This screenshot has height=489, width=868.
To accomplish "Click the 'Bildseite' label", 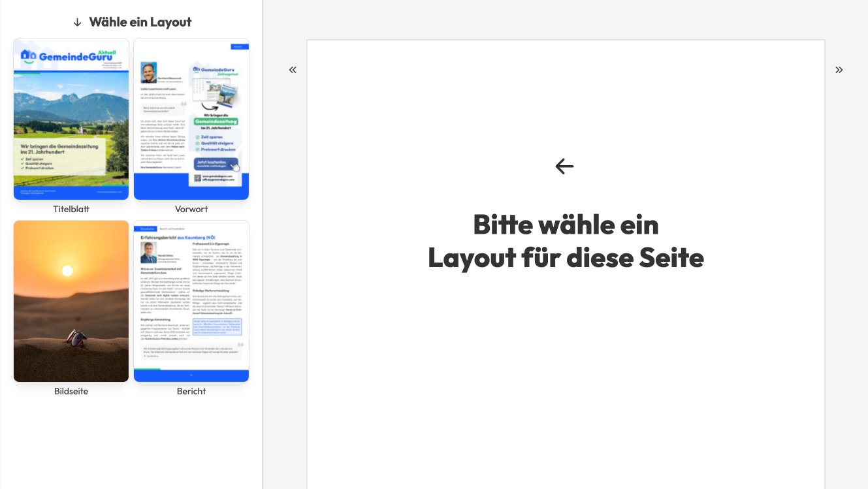I will click(71, 391).
